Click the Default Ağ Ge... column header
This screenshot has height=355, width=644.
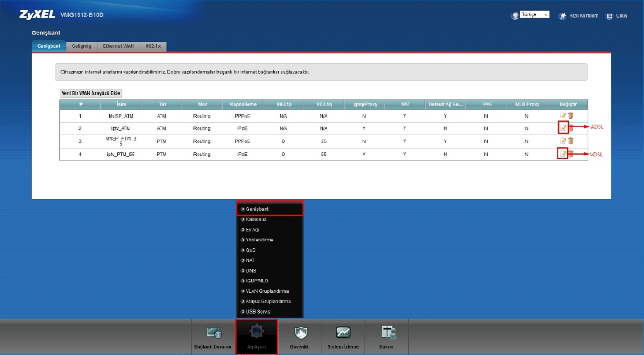pyautogui.click(x=446, y=105)
